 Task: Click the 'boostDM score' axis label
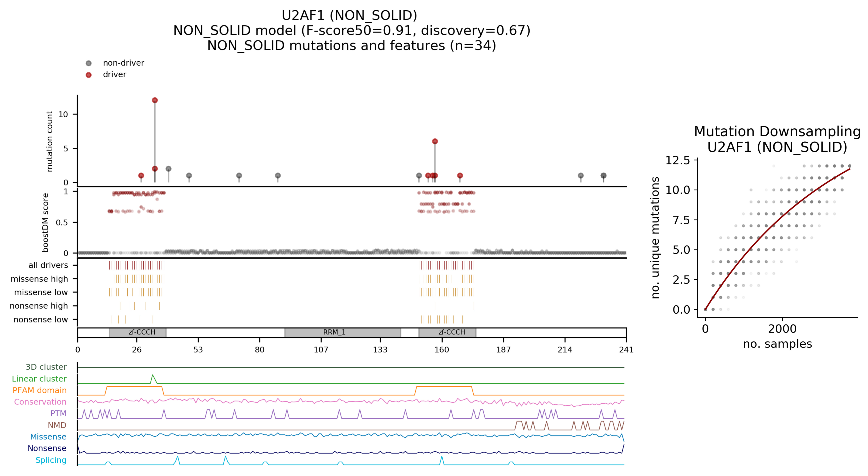tap(46, 222)
